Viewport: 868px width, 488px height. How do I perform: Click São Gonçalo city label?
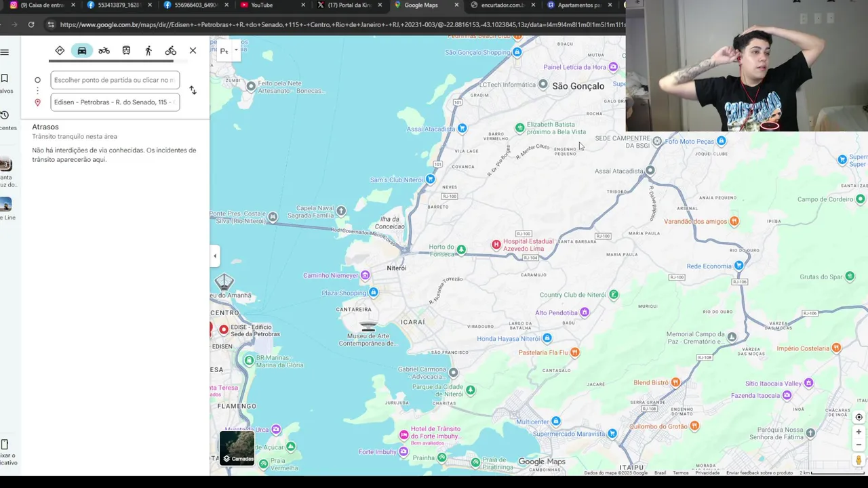pos(578,86)
